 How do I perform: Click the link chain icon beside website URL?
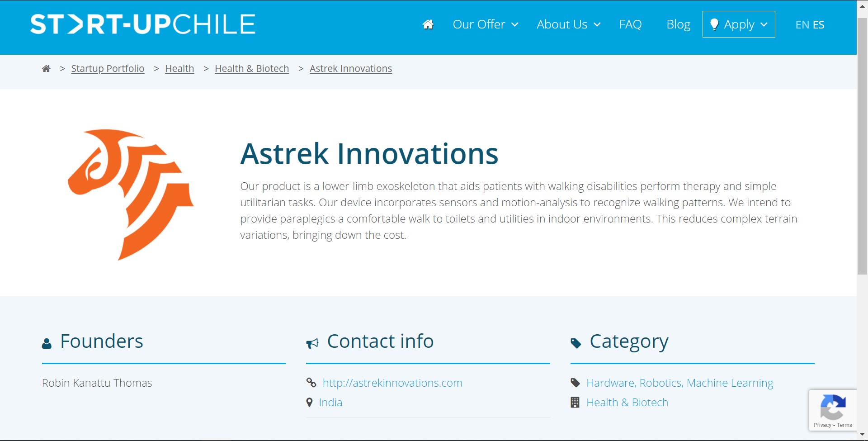(311, 383)
